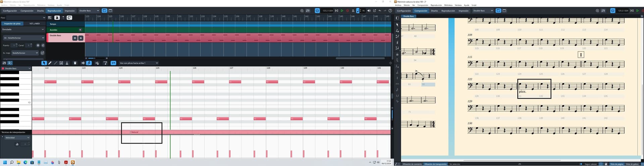Open the 04 - NotePerformer dropdown
This screenshot has width=644, height=166.
click(23, 38)
